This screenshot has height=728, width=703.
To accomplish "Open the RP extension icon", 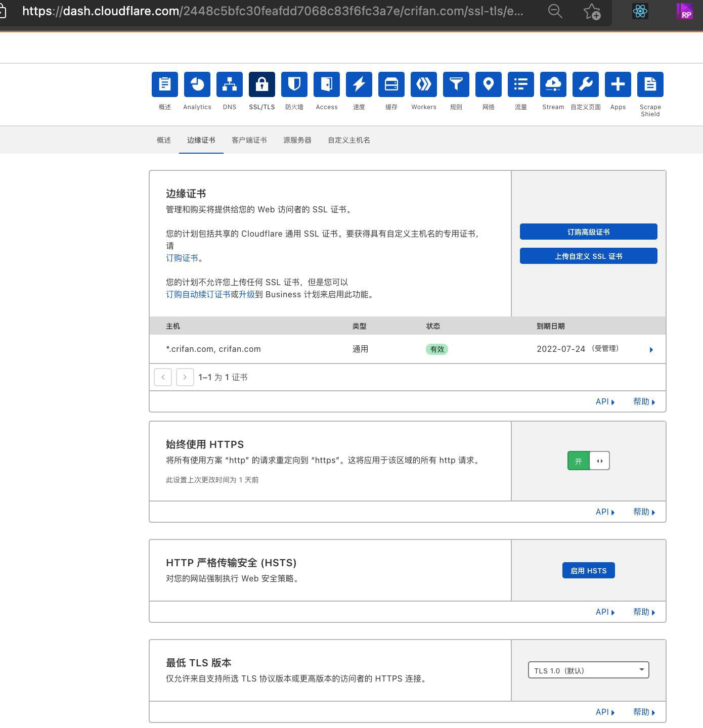I will coord(685,11).
